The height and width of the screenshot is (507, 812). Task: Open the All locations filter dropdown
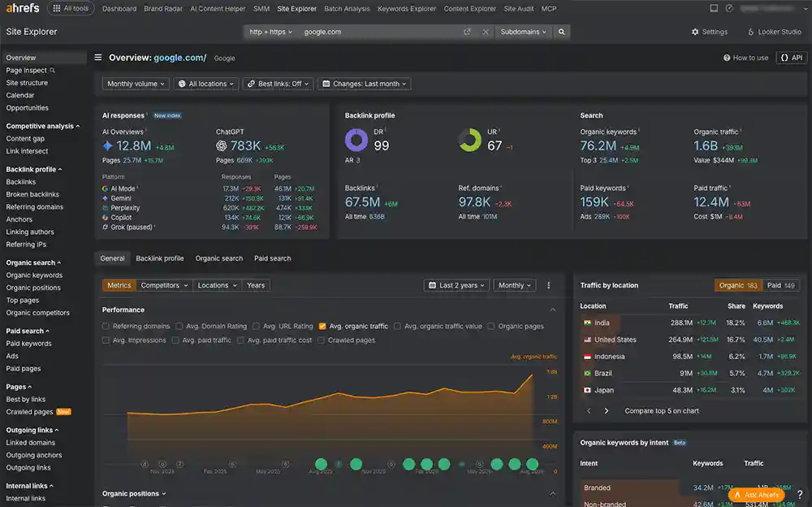click(x=206, y=84)
